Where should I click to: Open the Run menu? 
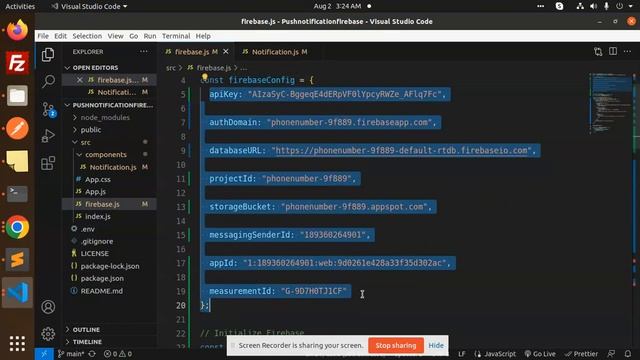150,36
